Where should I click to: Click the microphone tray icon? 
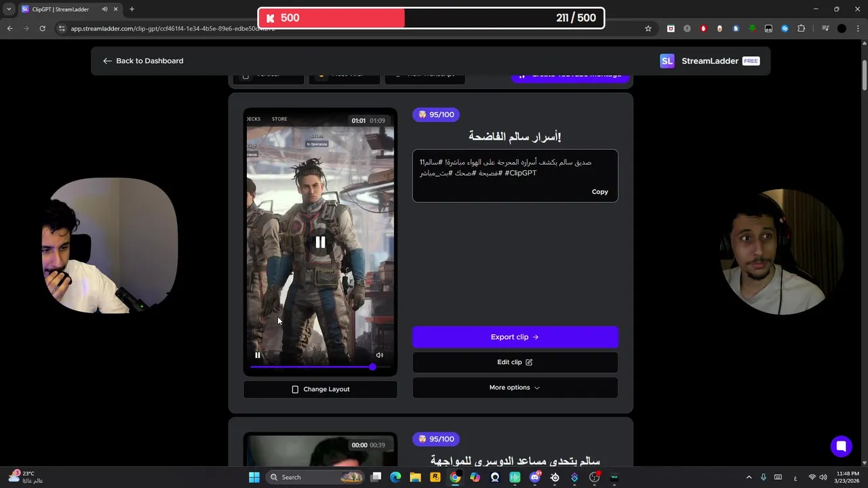pos(764,477)
